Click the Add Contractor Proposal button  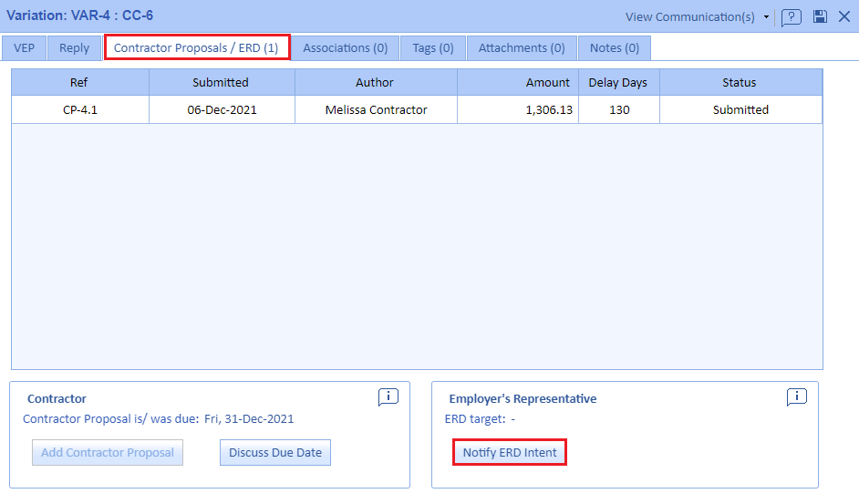pos(108,452)
